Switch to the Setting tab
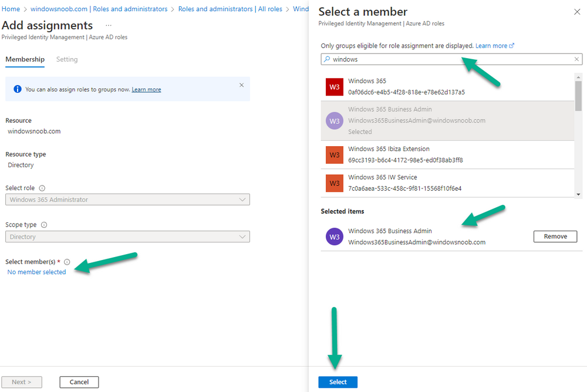Screen dimensions: 587x392 67,59
